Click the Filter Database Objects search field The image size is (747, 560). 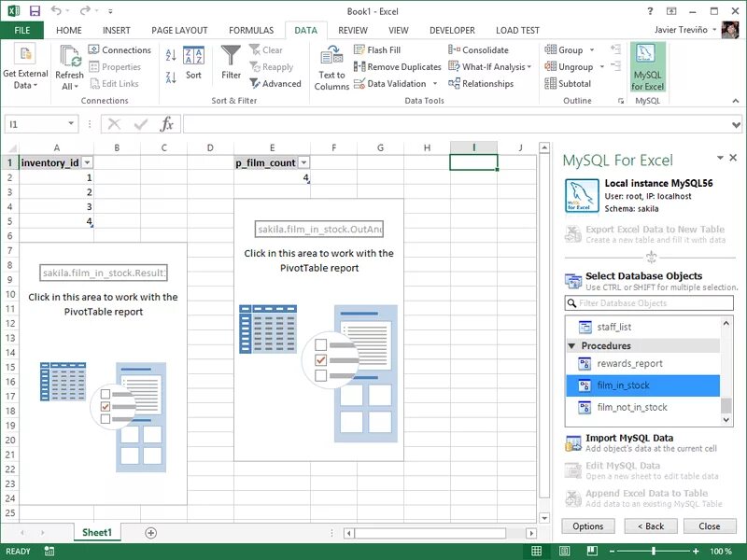point(649,303)
